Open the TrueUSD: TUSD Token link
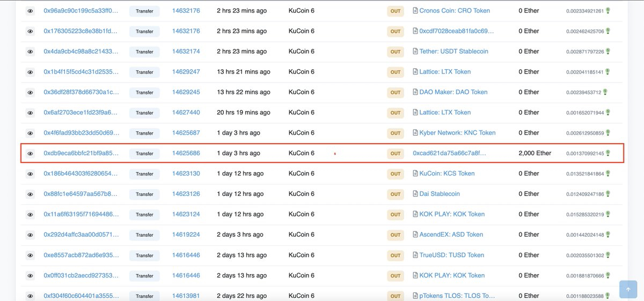 click(452, 255)
